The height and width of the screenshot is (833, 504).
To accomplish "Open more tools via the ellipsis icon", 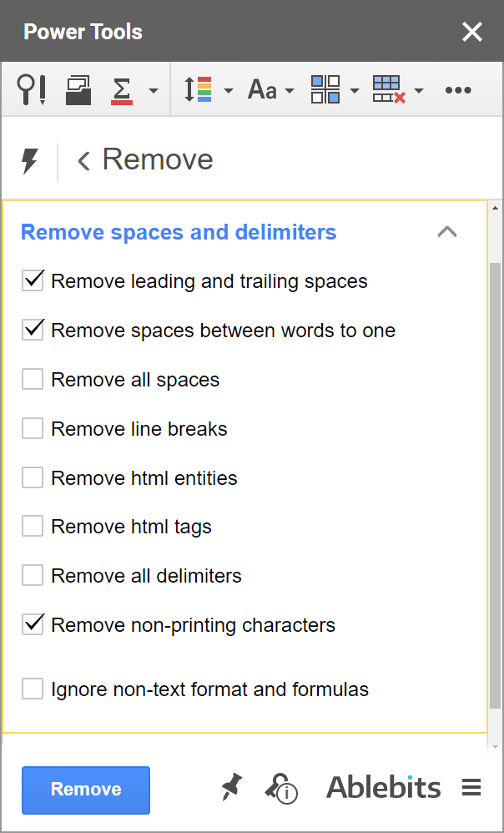I will 458,89.
